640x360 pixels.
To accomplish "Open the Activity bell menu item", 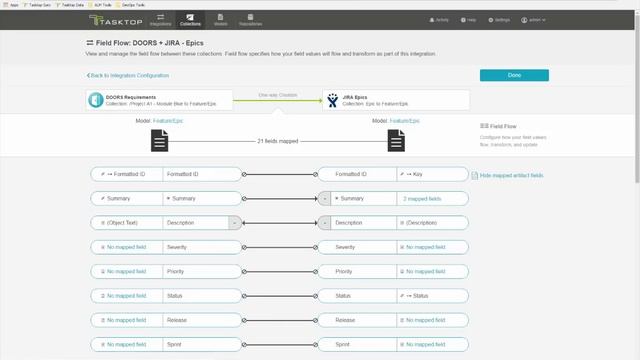I will [x=439, y=20].
